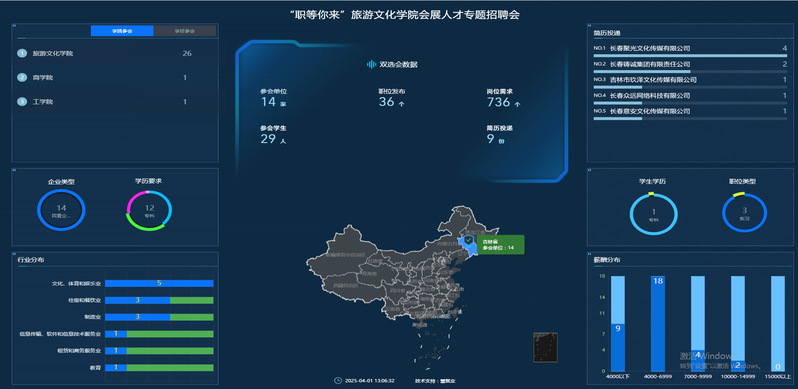Select NO.1 长春聚光文化传媒有限公司 entry
The height and width of the screenshot is (389, 798).
click(x=690, y=50)
